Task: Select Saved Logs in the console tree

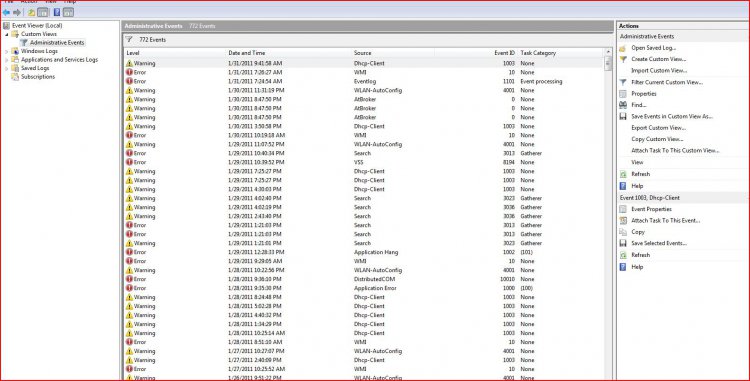Action: (x=35, y=69)
